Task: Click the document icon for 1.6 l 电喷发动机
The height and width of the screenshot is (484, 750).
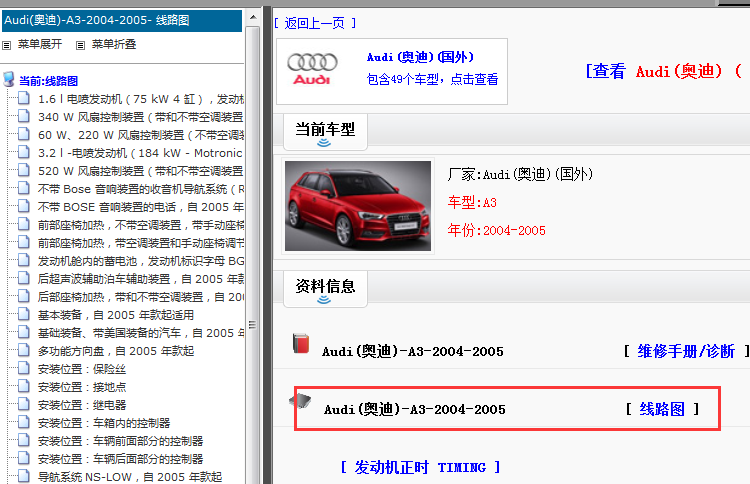Action: [23, 99]
